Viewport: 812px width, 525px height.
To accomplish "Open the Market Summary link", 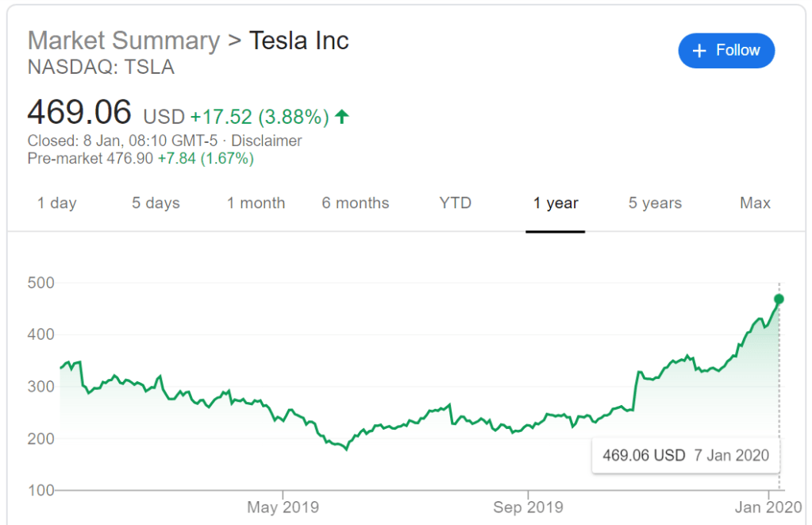I will (124, 41).
